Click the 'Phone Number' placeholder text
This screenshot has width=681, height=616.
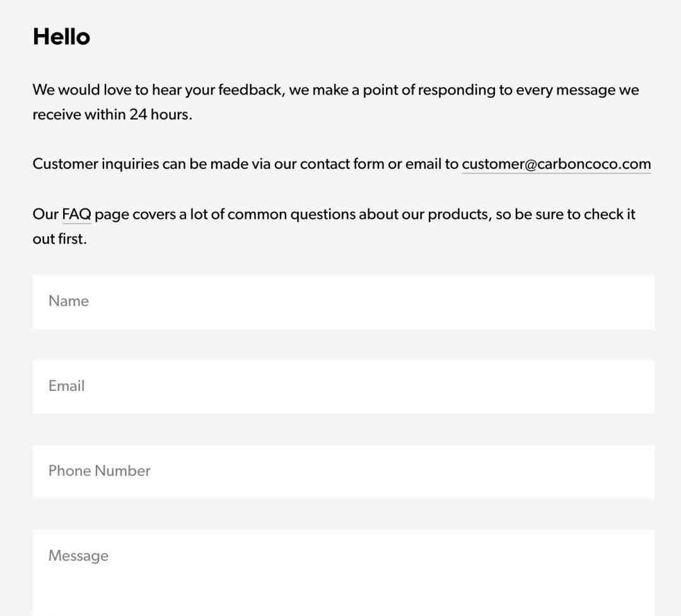pos(100,471)
